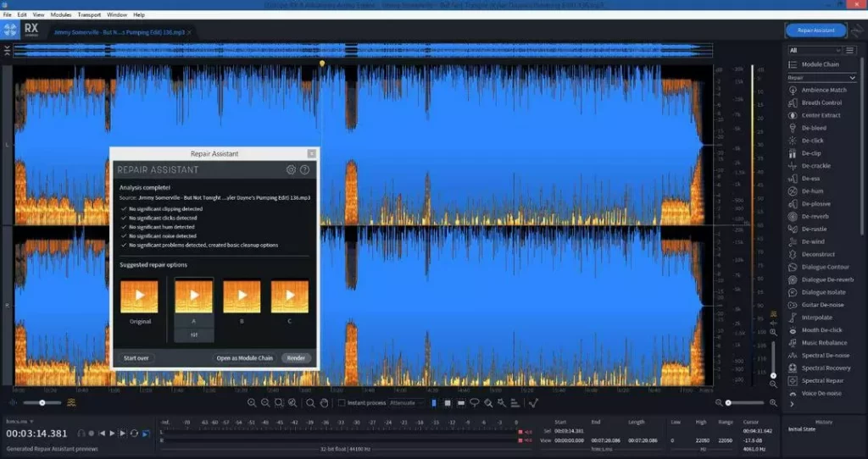Screen dimensions: 868x459
Task: Open the Attenuate mode dropdown
Action: [x=407, y=403]
